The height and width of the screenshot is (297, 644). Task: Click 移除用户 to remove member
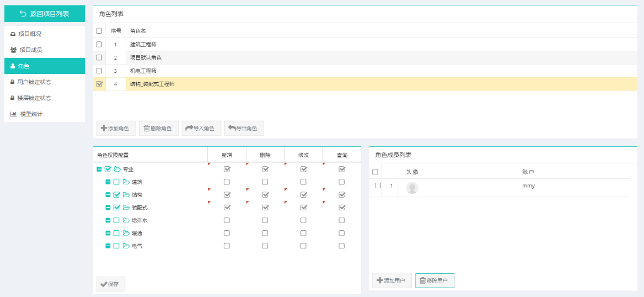point(434,281)
